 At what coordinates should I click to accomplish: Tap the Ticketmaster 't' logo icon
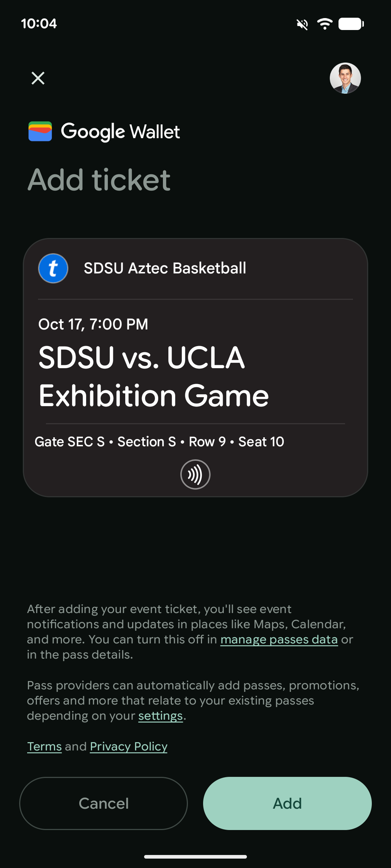[53, 268]
